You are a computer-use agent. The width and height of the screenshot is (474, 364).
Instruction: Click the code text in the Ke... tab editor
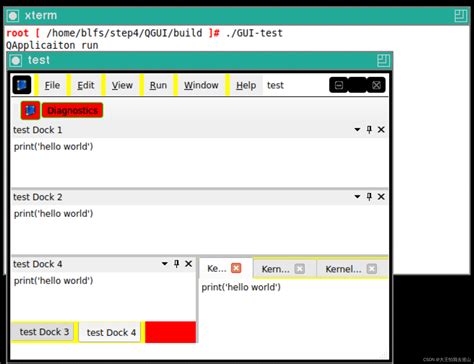click(x=241, y=287)
